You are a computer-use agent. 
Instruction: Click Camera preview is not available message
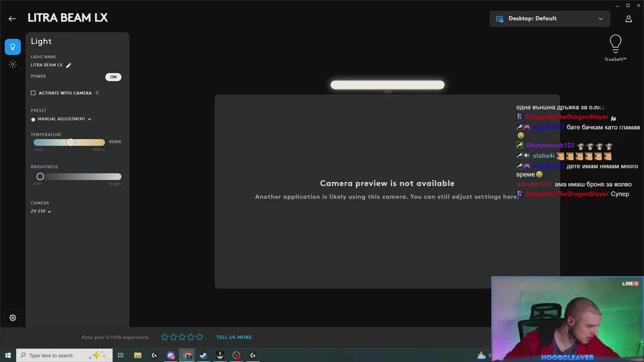(x=387, y=184)
